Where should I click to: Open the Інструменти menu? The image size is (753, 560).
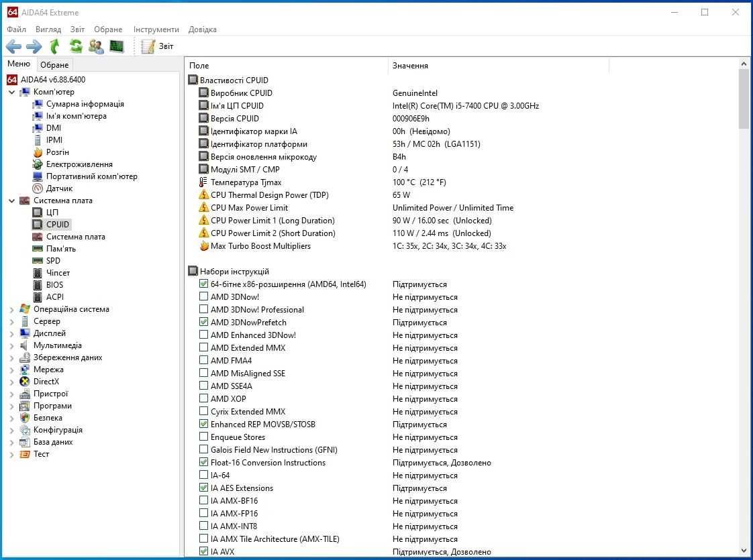pyautogui.click(x=156, y=30)
